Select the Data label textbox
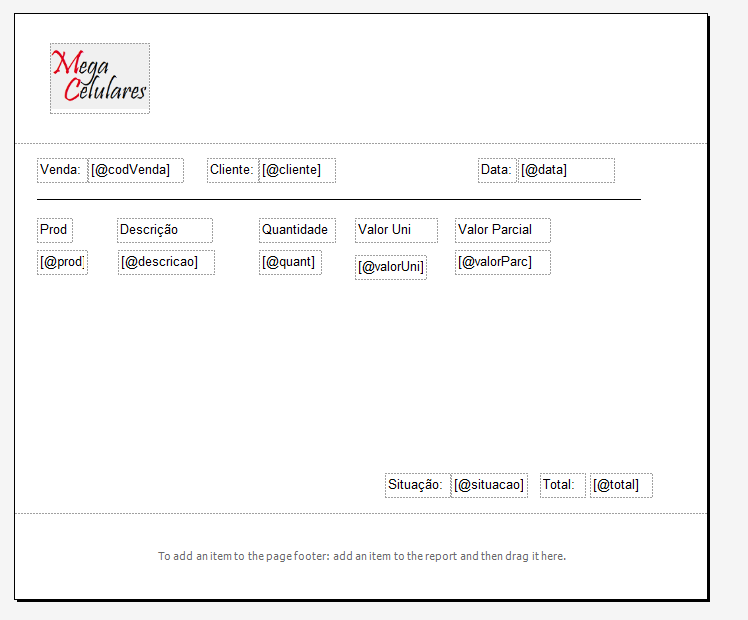This screenshot has width=748, height=620. 497,170
